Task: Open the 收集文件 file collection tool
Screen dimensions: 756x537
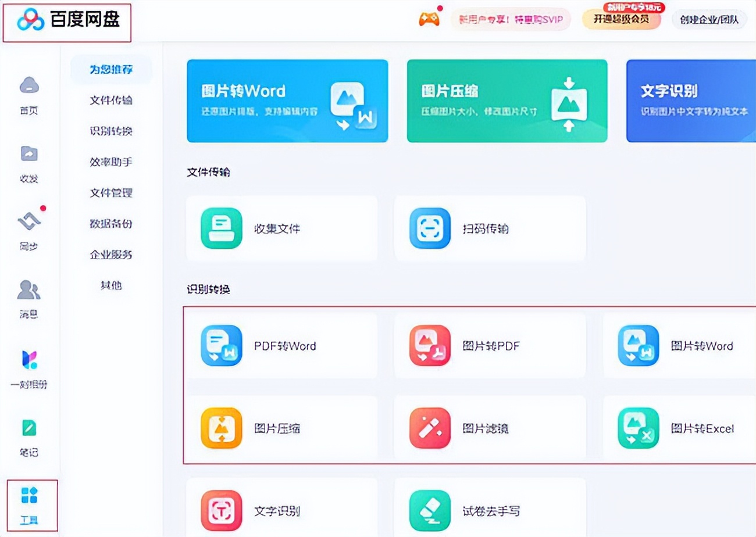Action: pos(221,228)
